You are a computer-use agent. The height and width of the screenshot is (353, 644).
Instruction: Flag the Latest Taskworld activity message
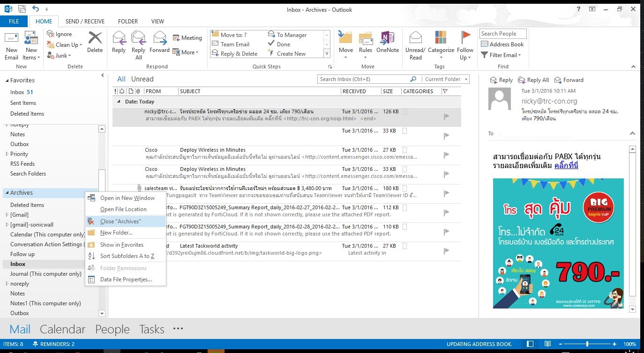pos(446,250)
